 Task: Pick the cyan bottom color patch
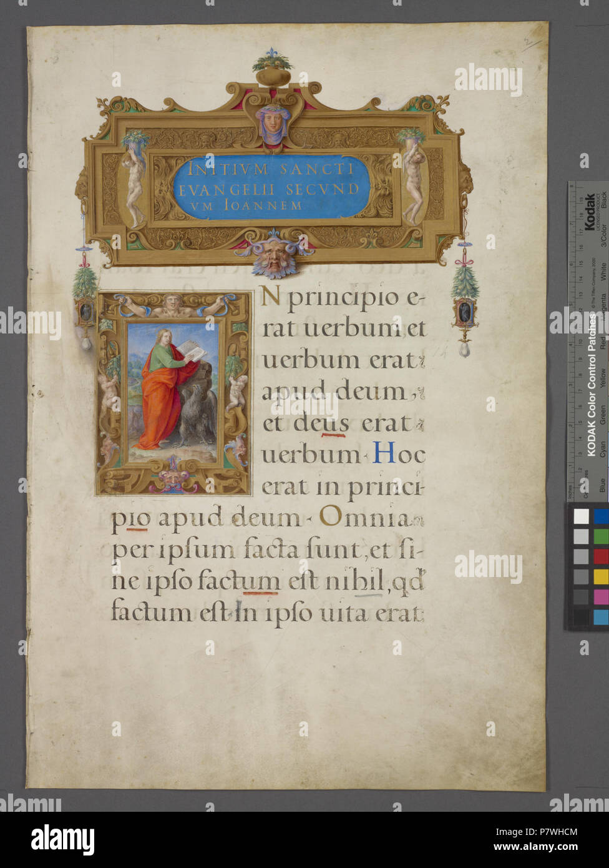pyautogui.click(x=601, y=617)
